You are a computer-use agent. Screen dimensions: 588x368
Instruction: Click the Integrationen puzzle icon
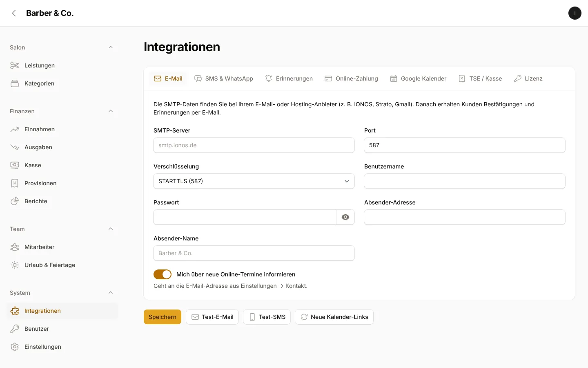[x=15, y=311]
